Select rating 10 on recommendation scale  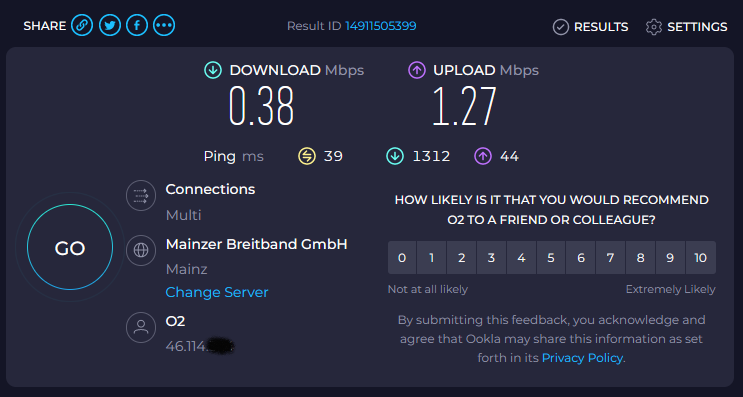(700, 258)
